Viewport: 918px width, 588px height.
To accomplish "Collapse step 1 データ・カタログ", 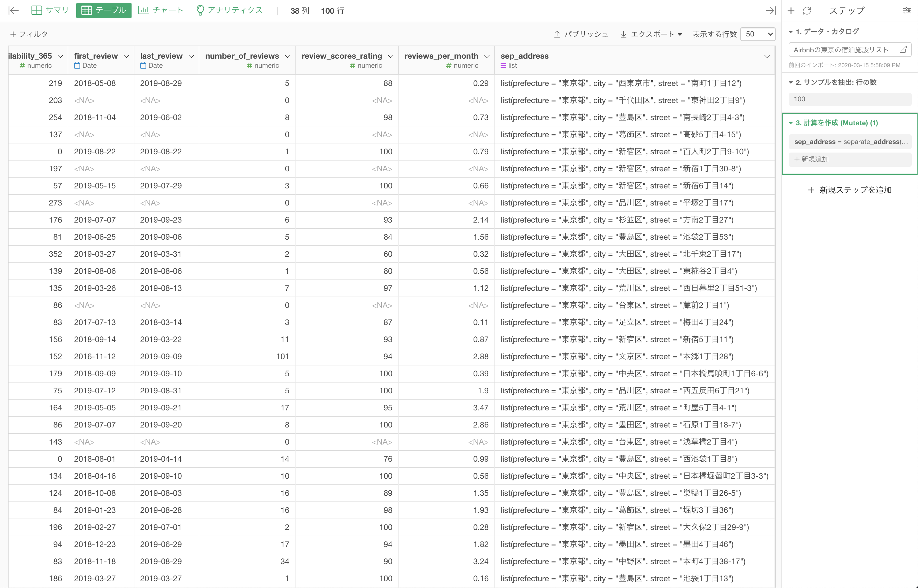I will (x=791, y=32).
